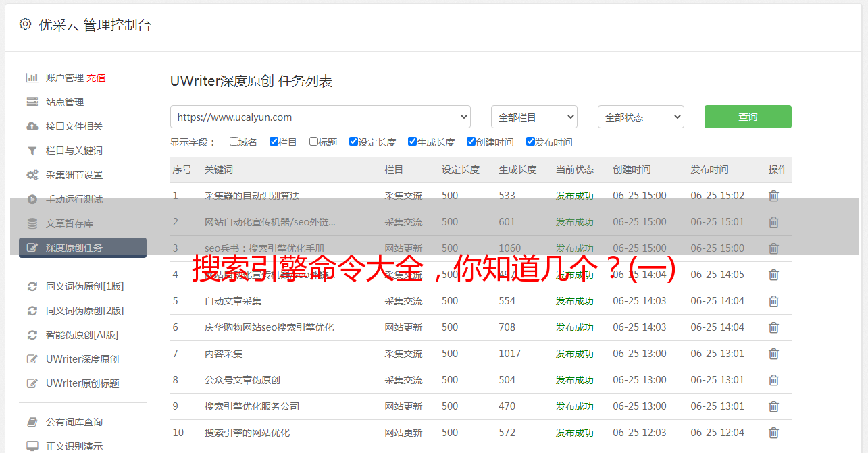868x453 pixels.
Task: Click the edit icon for UWriter深度原创
Action: point(32,359)
